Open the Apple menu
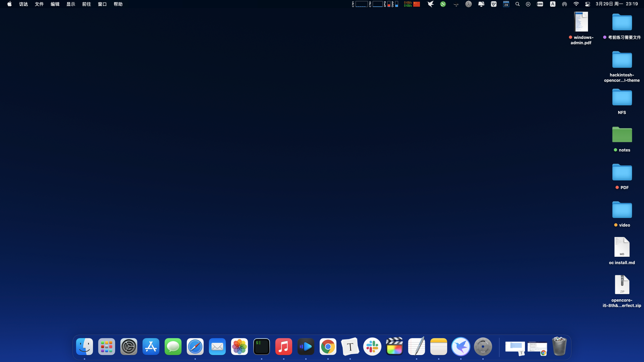644x362 pixels. click(x=9, y=4)
